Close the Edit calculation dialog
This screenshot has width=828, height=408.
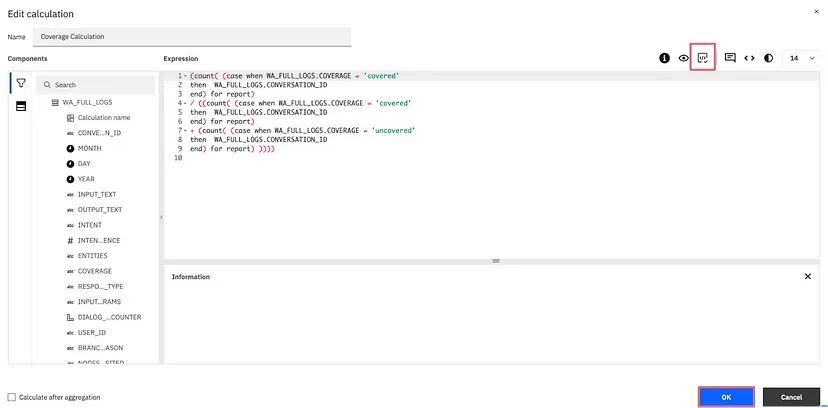click(x=816, y=11)
